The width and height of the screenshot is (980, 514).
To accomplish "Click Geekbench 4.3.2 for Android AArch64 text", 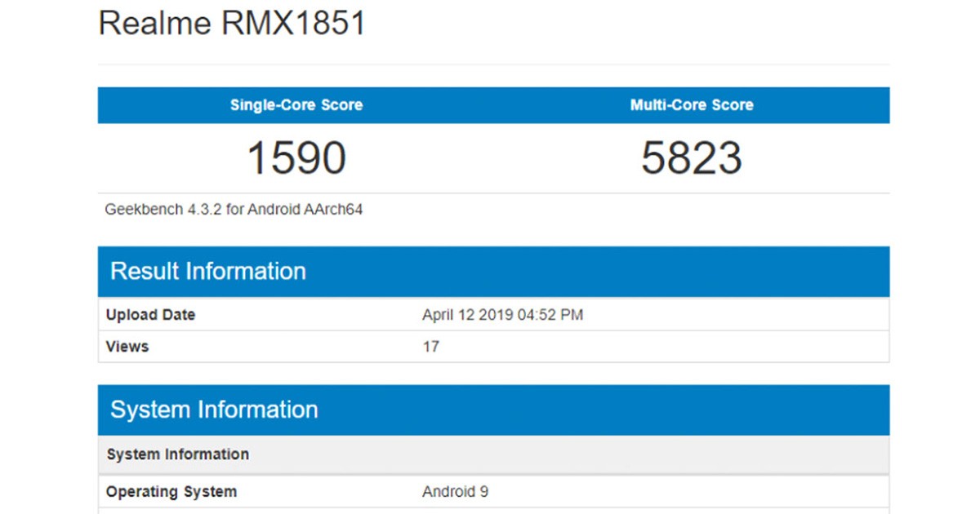I will pos(234,210).
